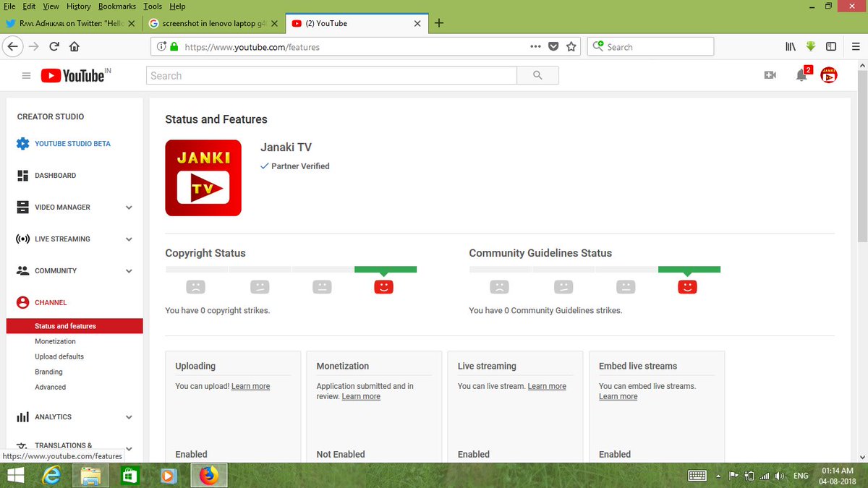Viewport: 868px width, 488px height.
Task: Click the Janki TV channel thumbnail
Action: coord(203,178)
